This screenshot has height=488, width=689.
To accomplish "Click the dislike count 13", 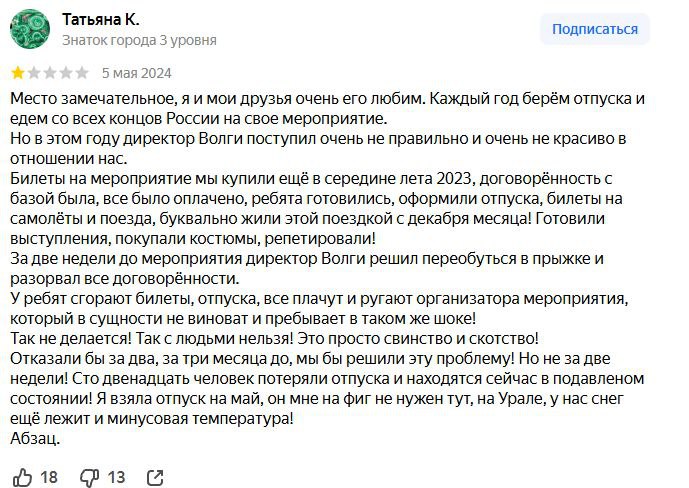I will tap(116, 477).
